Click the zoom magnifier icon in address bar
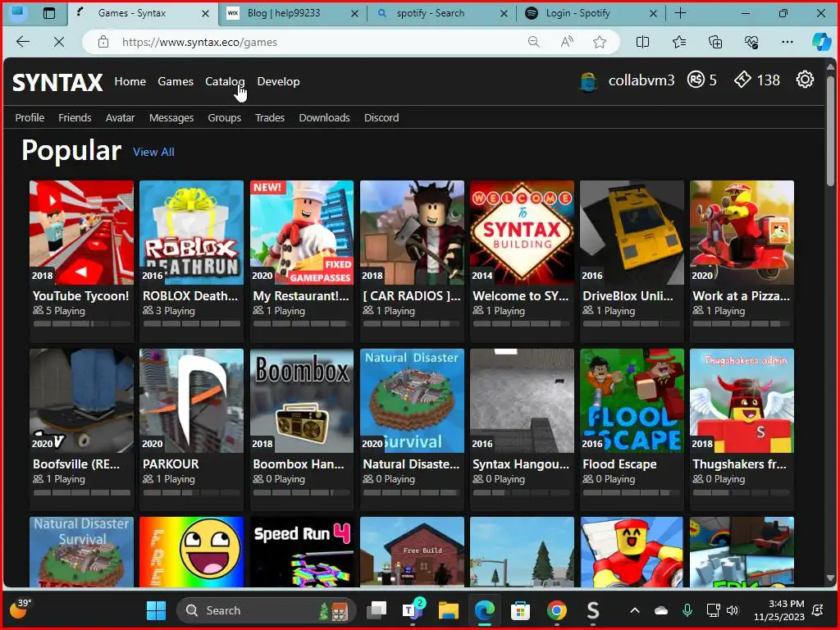The width and height of the screenshot is (840, 630). coord(533,42)
